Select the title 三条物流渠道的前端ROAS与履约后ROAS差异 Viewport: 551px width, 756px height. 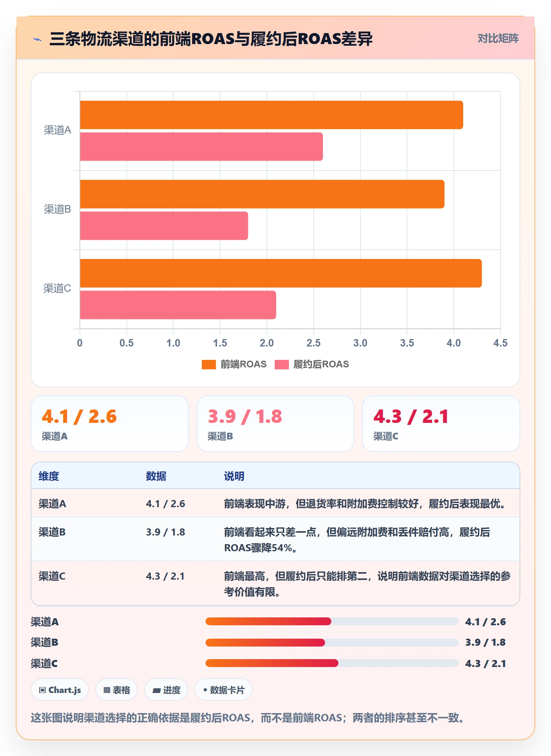click(211, 39)
